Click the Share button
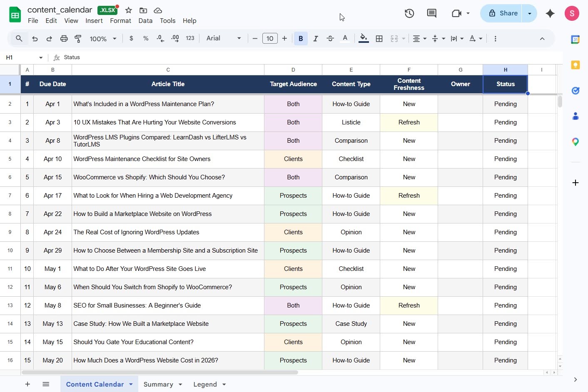This screenshot has height=392, width=588. click(503, 13)
